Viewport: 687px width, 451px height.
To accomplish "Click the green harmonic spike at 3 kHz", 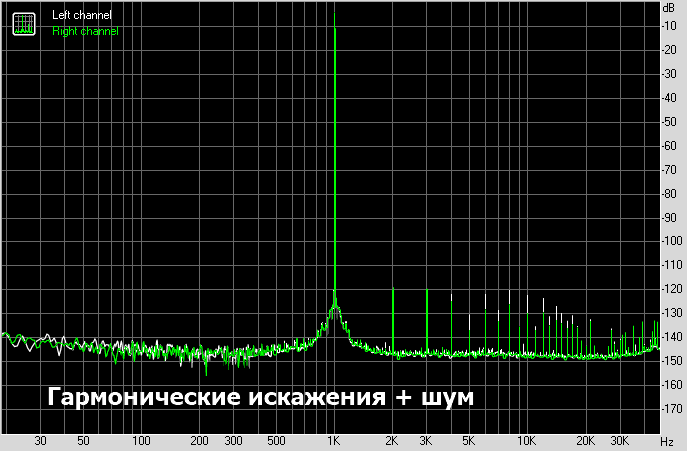I will pos(427,320).
